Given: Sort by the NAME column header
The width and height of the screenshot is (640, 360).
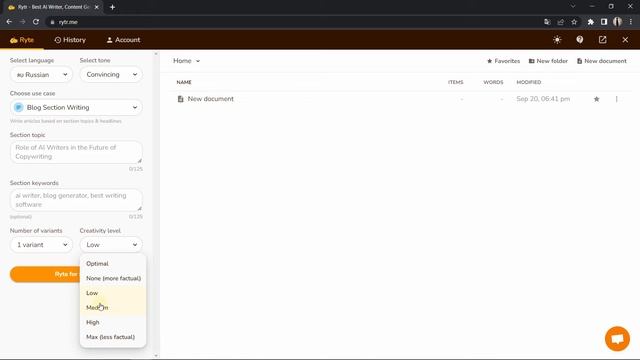Looking at the screenshot, I should [184, 82].
